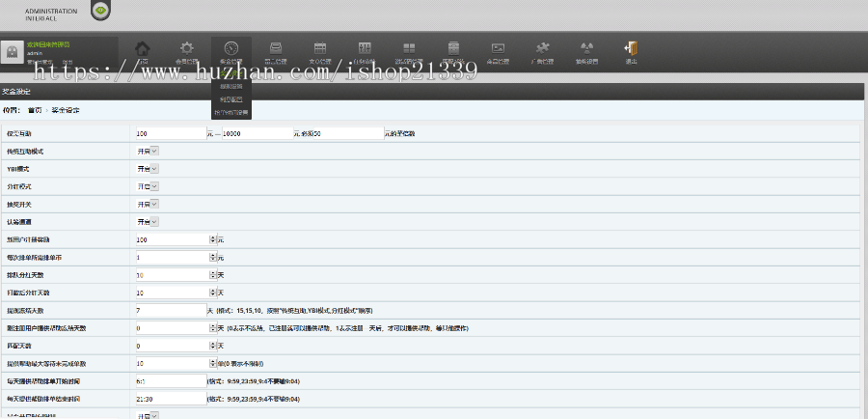Open the mixer sliders icon in navigation

point(365,48)
